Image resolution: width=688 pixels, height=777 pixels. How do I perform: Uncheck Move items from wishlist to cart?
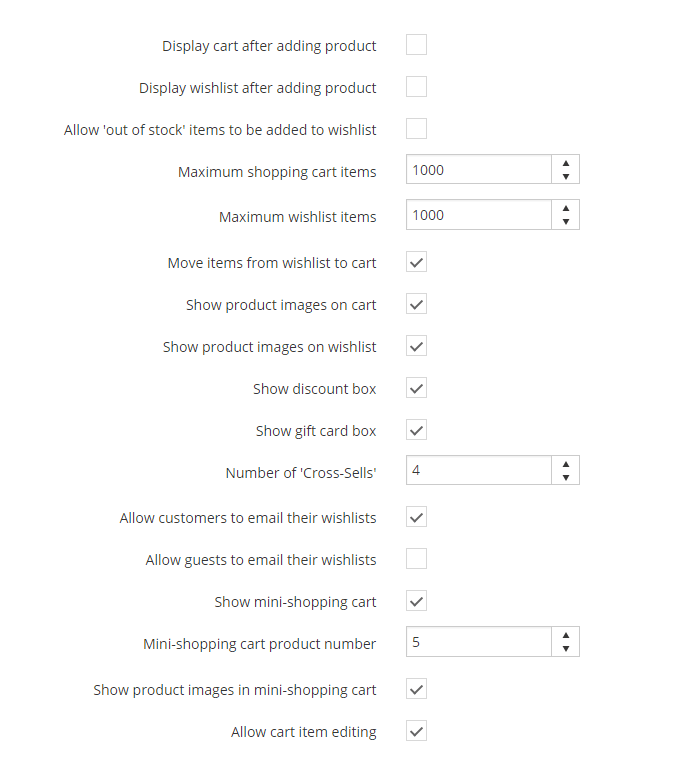416,262
